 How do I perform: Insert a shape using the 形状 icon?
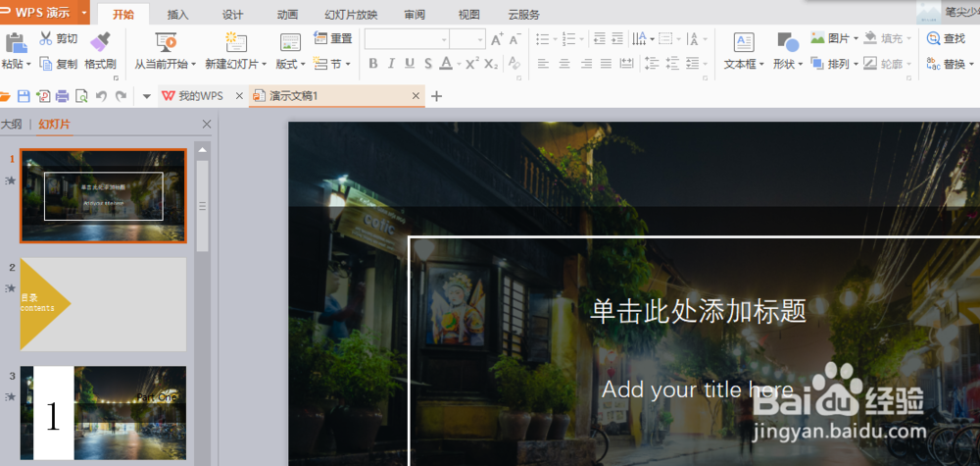(788, 42)
